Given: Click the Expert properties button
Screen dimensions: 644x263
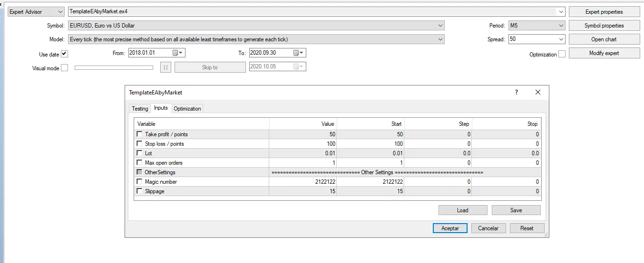Looking at the screenshot, I should pos(604,12).
